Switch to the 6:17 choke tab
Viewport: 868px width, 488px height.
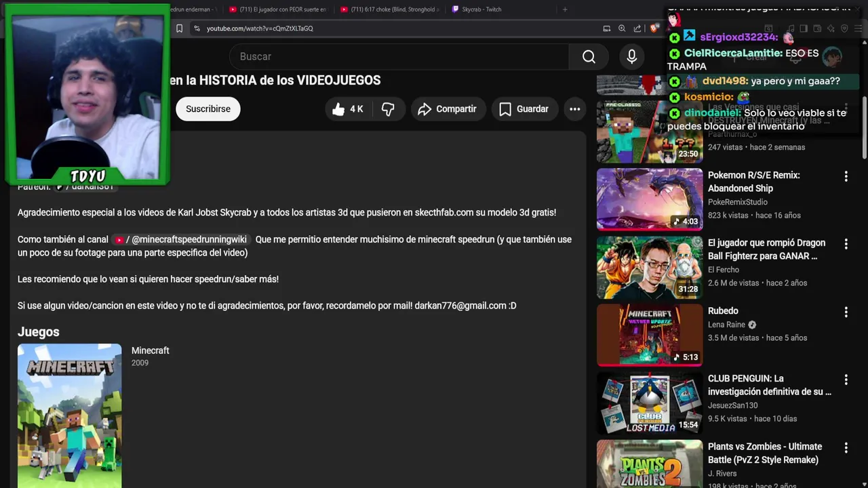click(389, 9)
